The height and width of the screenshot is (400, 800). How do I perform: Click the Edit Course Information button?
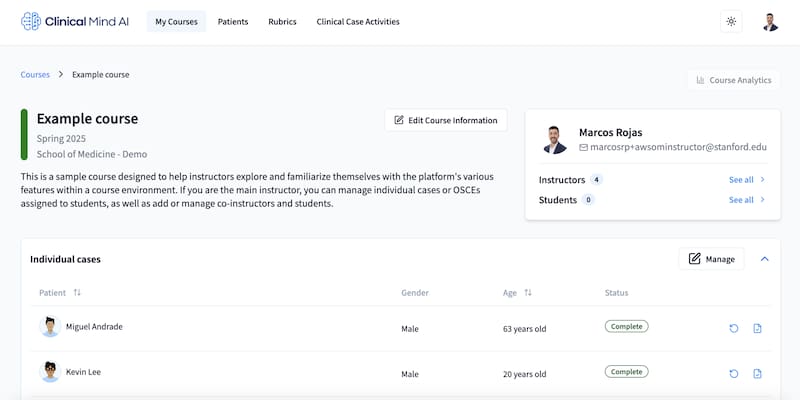point(446,120)
